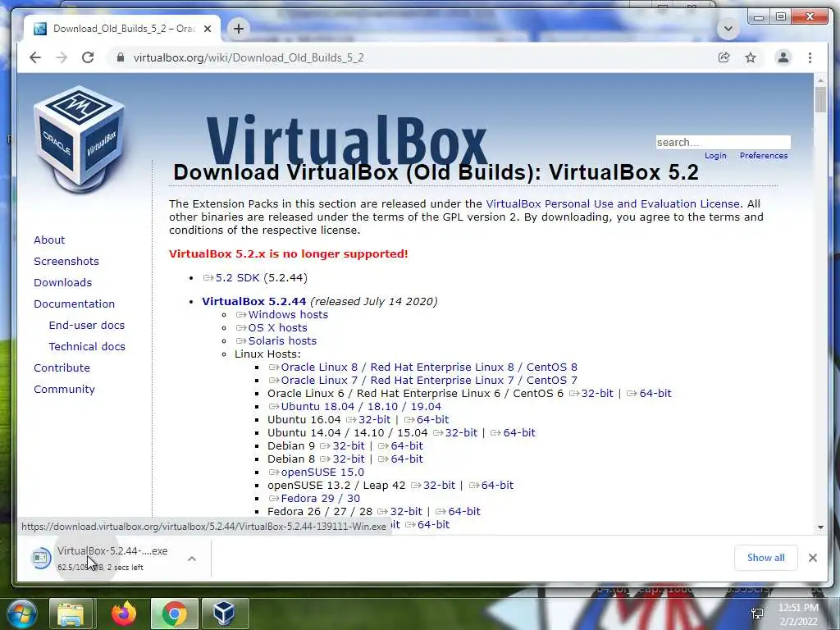The width and height of the screenshot is (840, 630).
Task: Download the 5.2 SDK link
Action: pyautogui.click(x=231, y=277)
